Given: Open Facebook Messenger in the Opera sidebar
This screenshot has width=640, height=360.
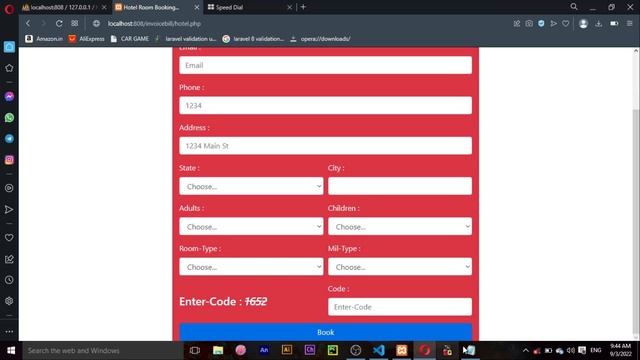Looking at the screenshot, I should 9,96.
